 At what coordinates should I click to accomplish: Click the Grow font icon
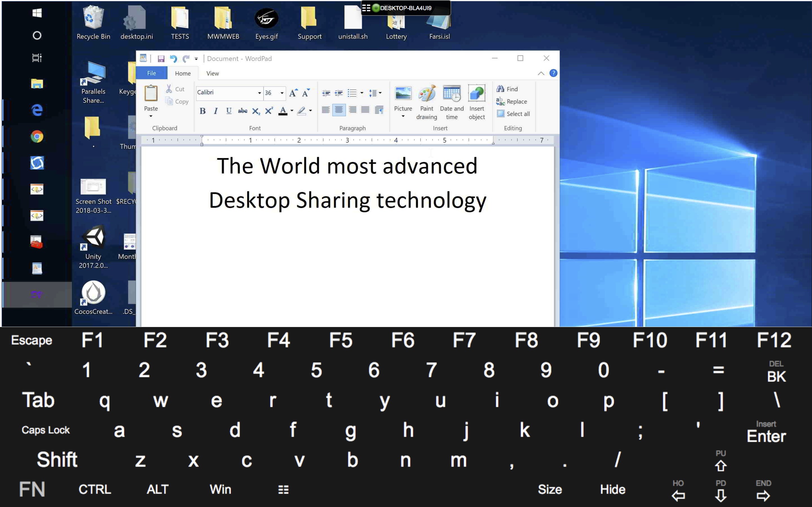293,93
